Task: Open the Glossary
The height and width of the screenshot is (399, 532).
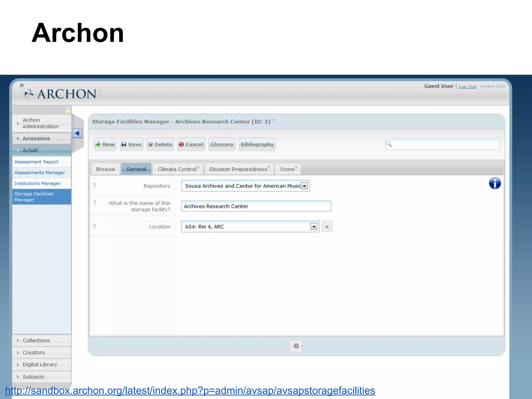Action: (222, 144)
